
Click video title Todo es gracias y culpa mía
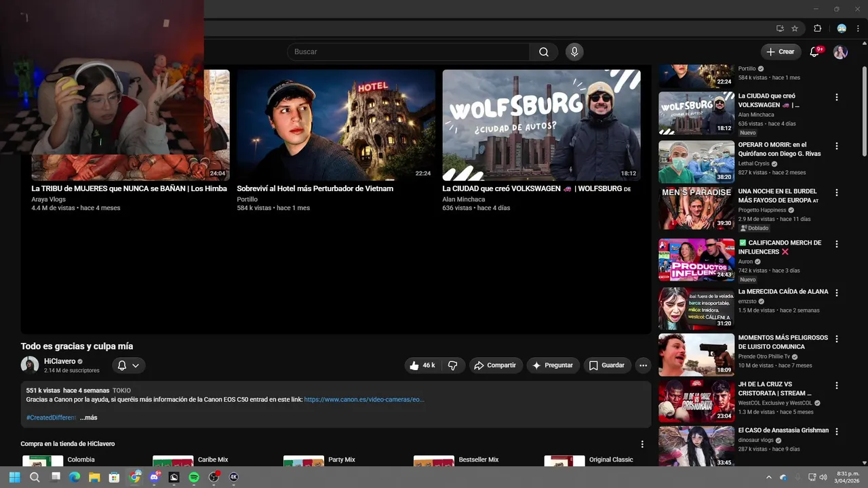pyautogui.click(x=77, y=346)
